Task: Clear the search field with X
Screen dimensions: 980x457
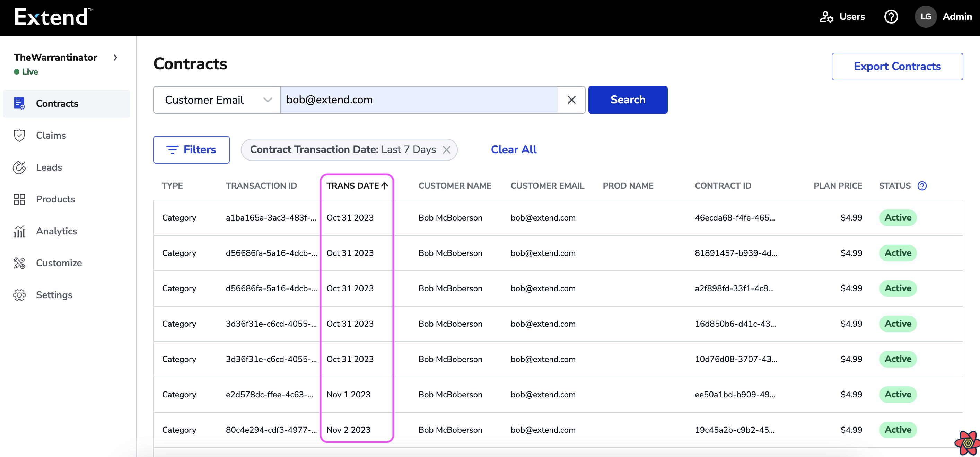Action: pos(571,100)
